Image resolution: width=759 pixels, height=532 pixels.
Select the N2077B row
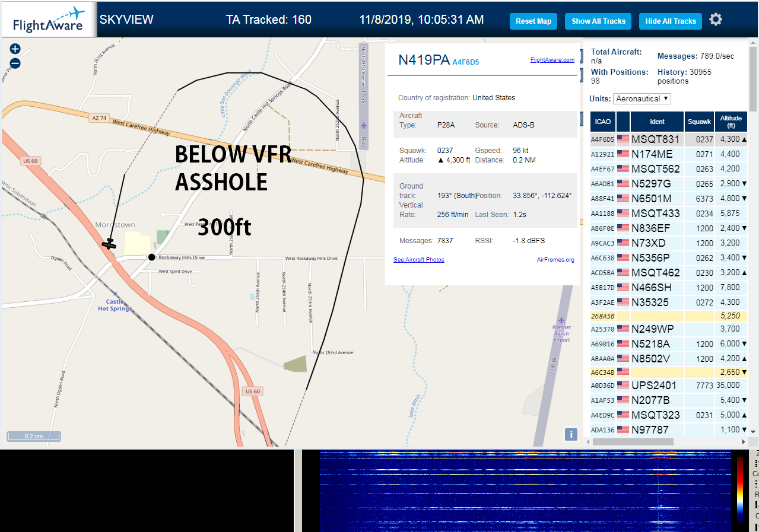click(x=669, y=400)
